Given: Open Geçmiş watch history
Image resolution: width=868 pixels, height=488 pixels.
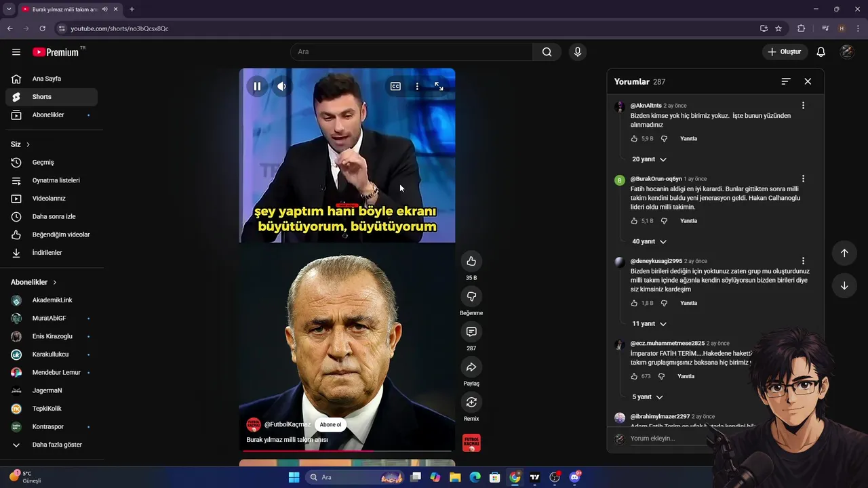Looking at the screenshot, I should [x=52, y=162].
